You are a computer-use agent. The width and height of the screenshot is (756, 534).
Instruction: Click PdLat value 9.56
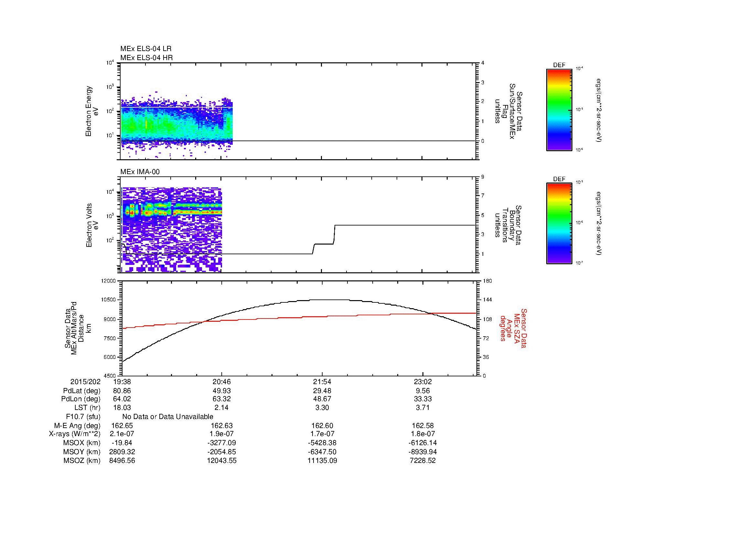click(422, 391)
